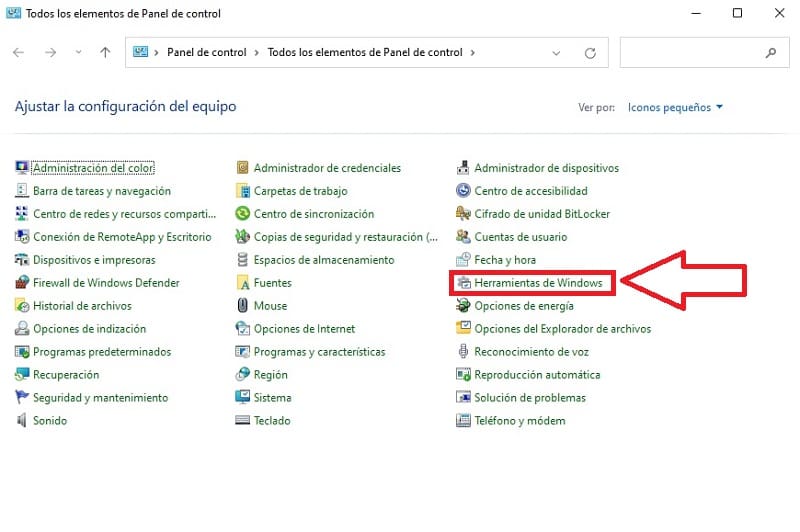The height and width of the screenshot is (532, 800).
Task: Click the Opciones de Internet icon
Action: pos(242,328)
